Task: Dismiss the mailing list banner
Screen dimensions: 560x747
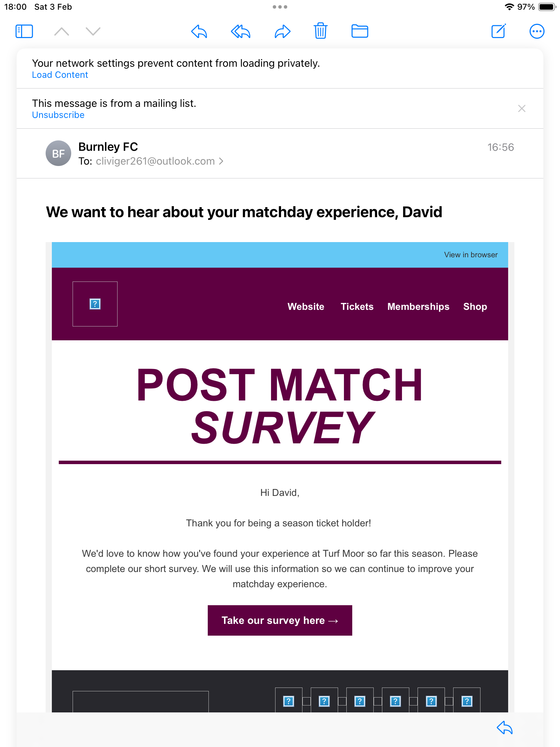Action: pos(522,109)
